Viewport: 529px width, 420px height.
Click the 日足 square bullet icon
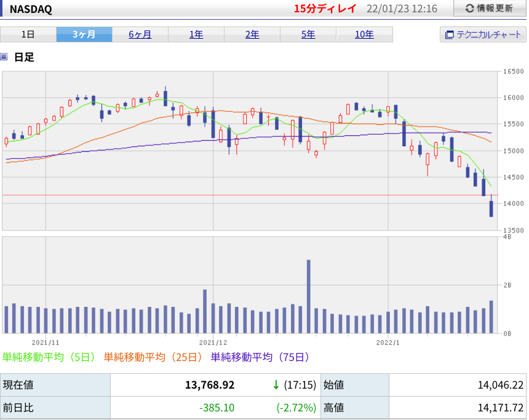pos(4,57)
